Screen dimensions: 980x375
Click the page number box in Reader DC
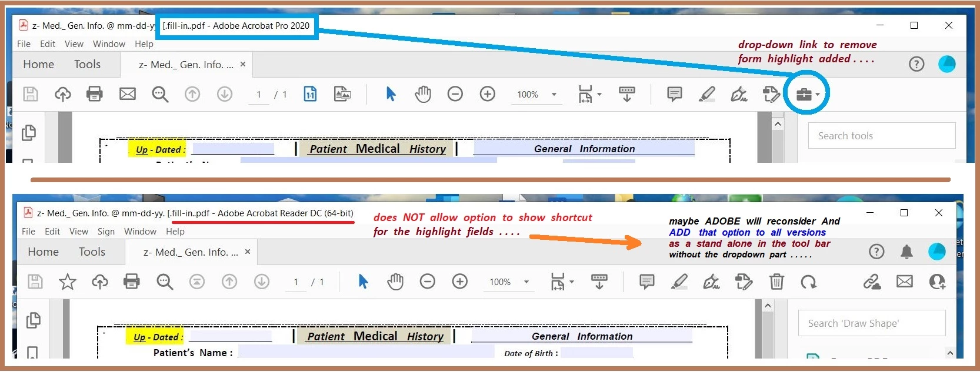pyautogui.click(x=296, y=282)
